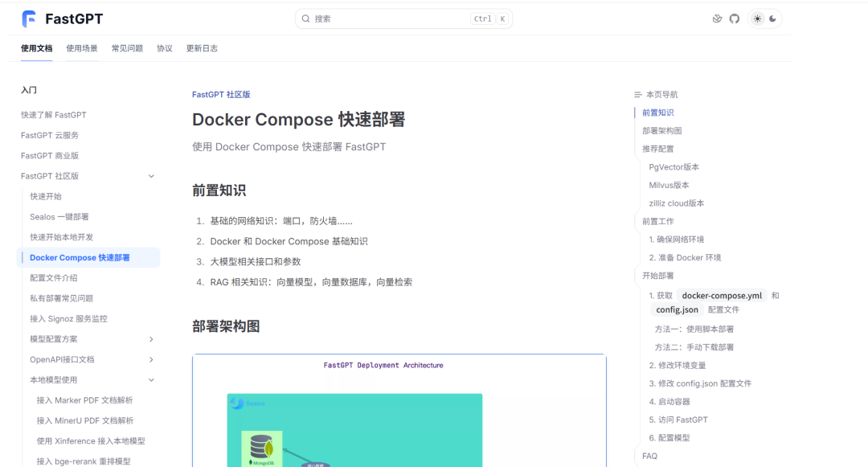Jump to 2. 准备 Docker 环境 section

[x=685, y=258]
